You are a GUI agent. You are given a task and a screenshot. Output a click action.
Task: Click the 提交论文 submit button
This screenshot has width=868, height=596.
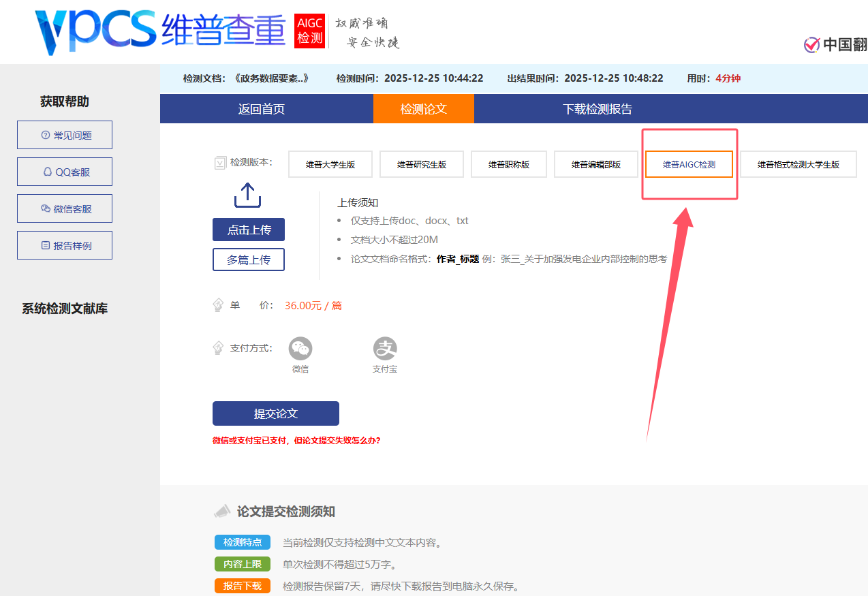275,413
